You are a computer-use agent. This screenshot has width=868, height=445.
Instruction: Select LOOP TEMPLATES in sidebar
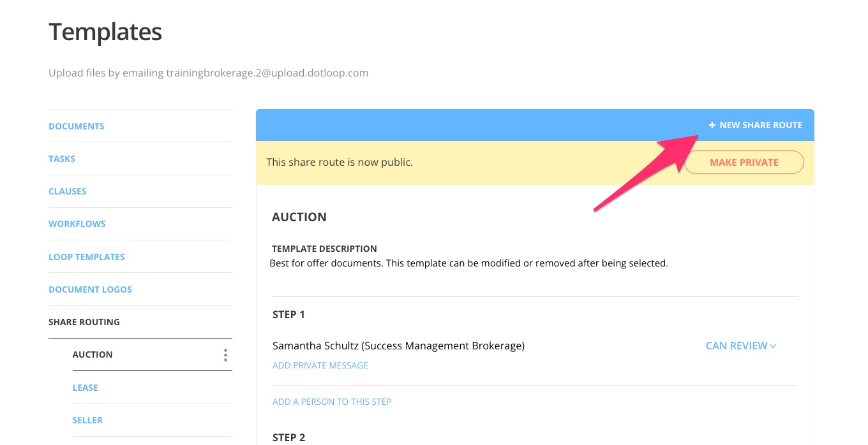click(86, 256)
